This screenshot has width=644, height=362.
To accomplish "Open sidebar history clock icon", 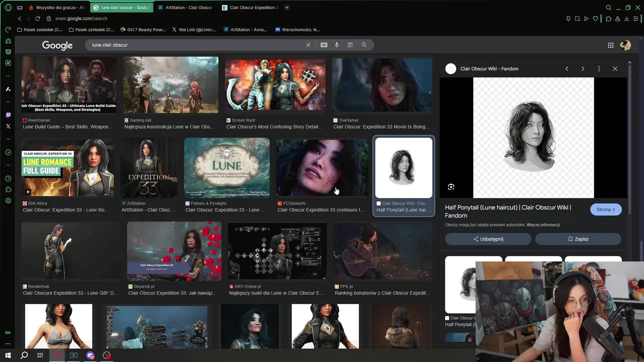I will [8, 178].
